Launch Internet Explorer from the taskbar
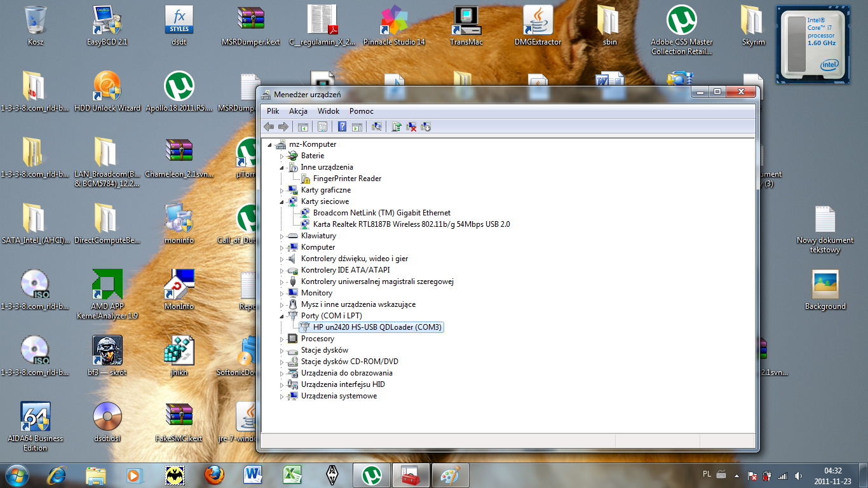The width and height of the screenshot is (868, 488). point(58,475)
